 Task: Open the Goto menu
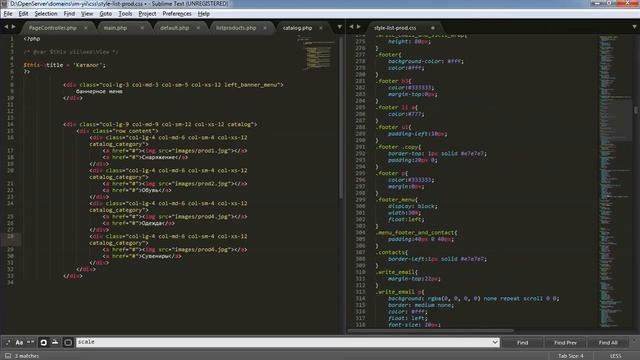coord(105,13)
